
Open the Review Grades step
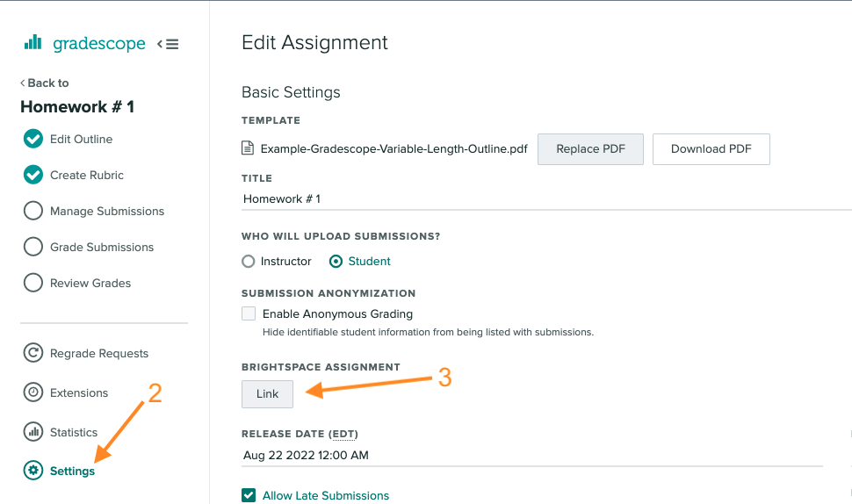point(90,283)
